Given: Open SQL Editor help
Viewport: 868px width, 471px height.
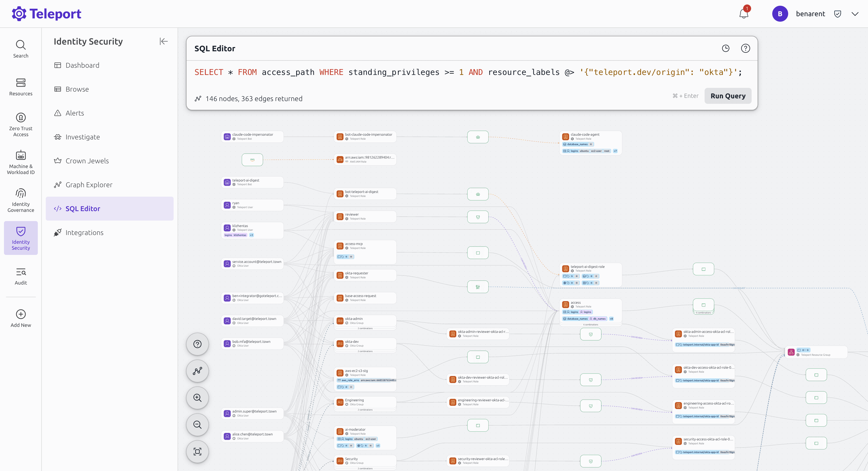Looking at the screenshot, I should (745, 48).
